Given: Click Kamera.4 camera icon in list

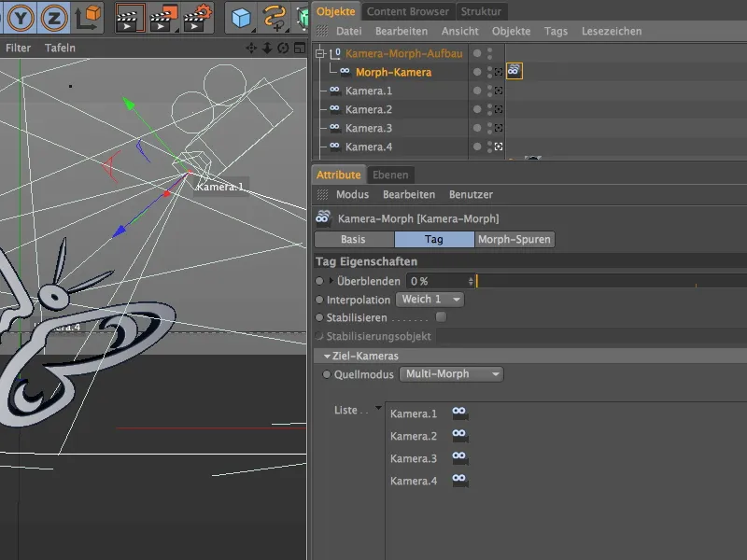Looking at the screenshot, I should click(459, 480).
